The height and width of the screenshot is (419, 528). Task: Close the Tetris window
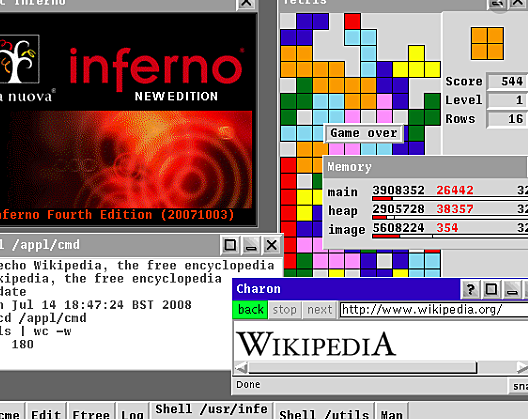(x=519, y=3)
